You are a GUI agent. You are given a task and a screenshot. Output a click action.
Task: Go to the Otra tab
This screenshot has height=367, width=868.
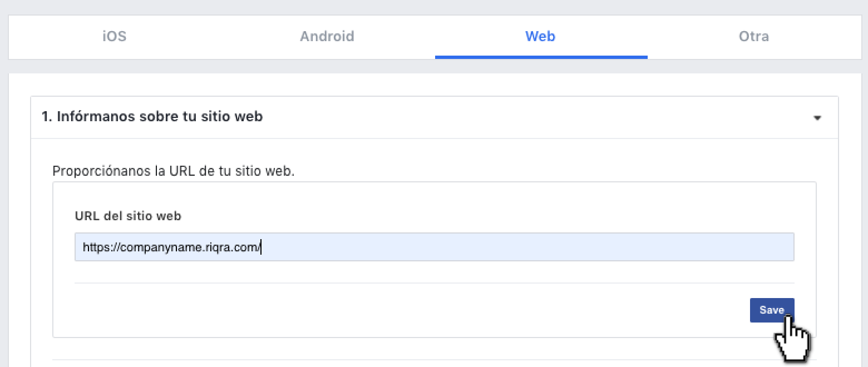click(754, 37)
